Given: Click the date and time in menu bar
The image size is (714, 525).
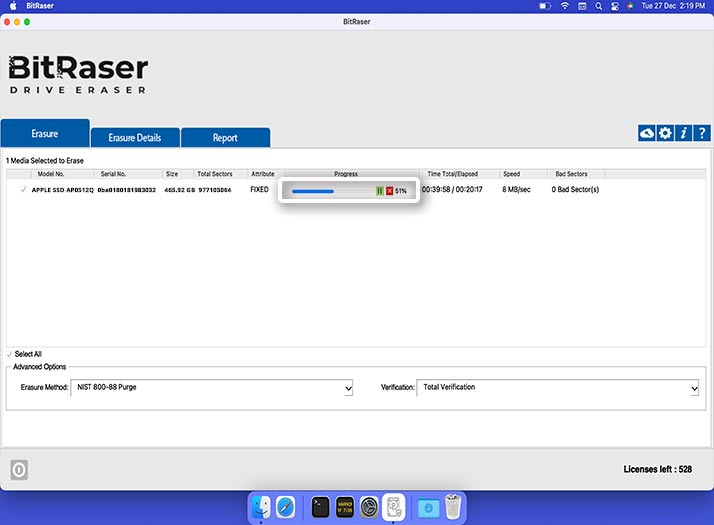Looking at the screenshot, I should (x=673, y=6).
